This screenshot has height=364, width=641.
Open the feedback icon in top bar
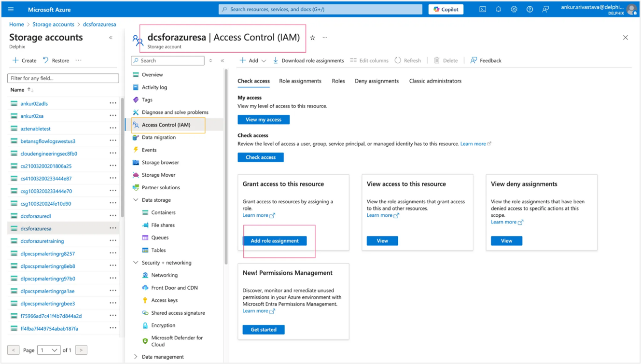click(x=545, y=9)
